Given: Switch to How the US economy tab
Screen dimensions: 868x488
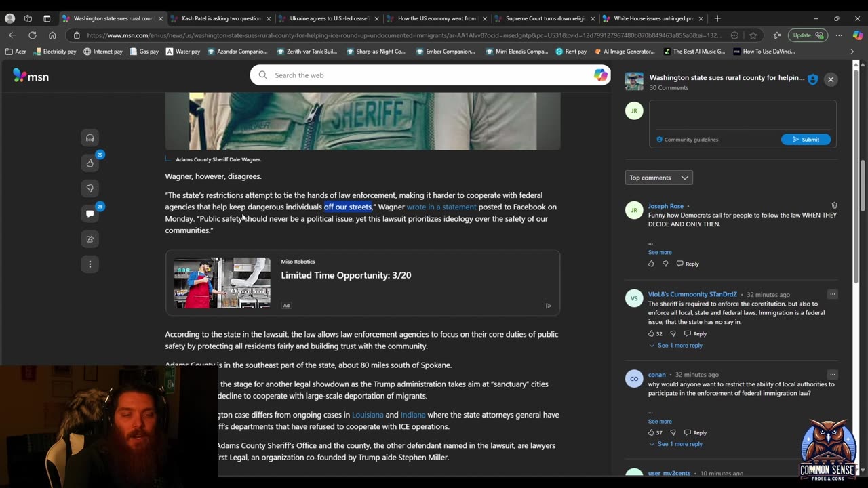Looking at the screenshot, I should tap(437, 18).
